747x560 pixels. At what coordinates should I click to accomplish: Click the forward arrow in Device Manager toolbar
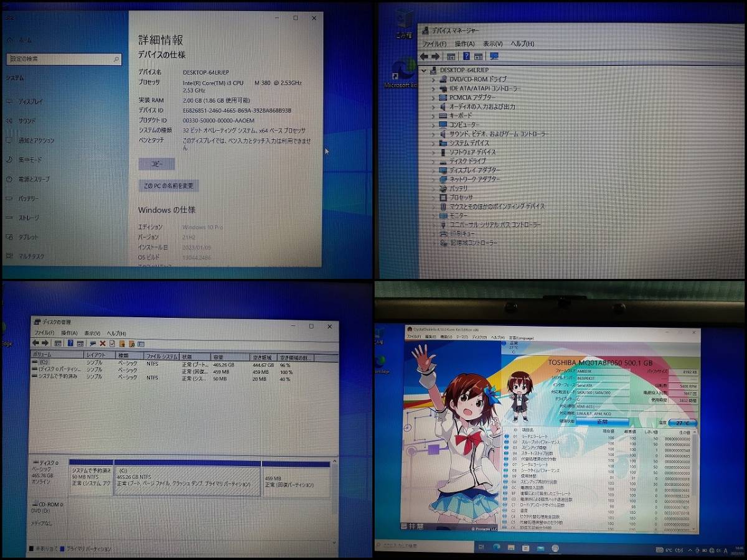click(435, 56)
